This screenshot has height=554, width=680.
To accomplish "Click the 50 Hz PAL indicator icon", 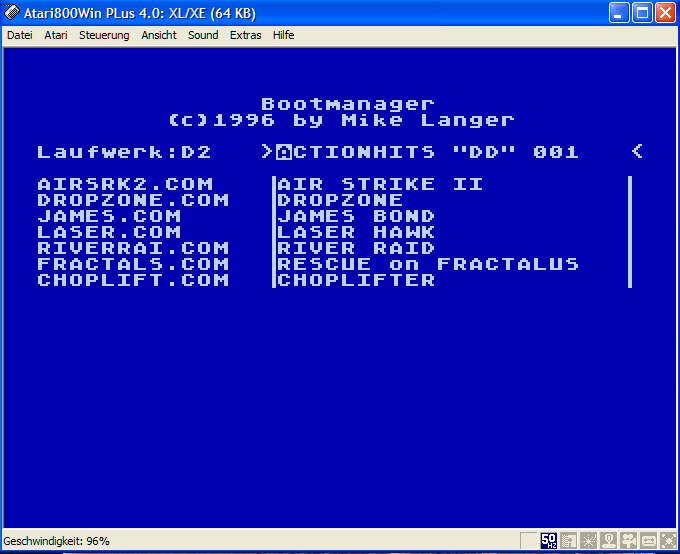I will point(549,541).
